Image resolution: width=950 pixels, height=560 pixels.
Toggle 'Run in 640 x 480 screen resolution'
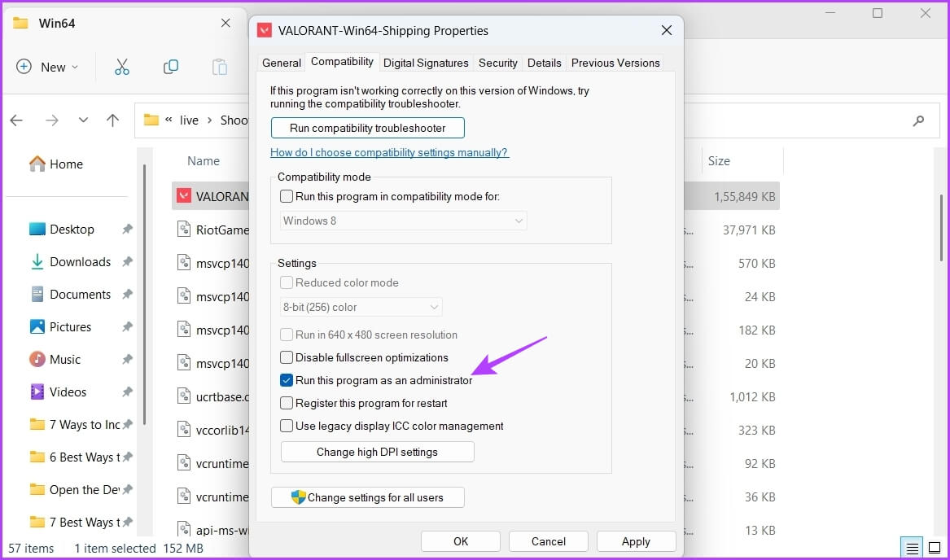(287, 335)
